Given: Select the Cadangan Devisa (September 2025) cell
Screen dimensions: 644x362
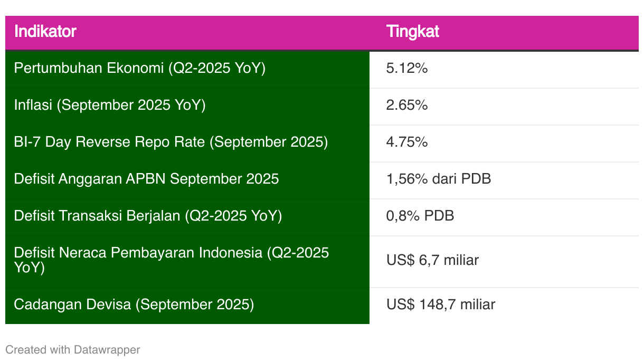Looking at the screenshot, I should pos(134,304).
